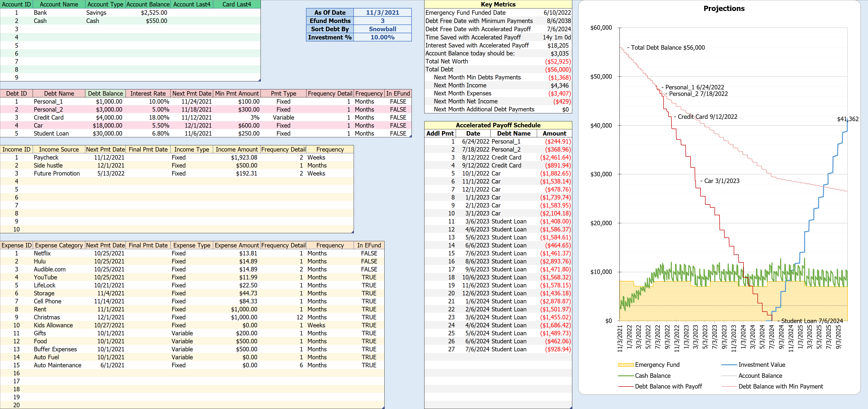This screenshot has width=868, height=409.
Task: Edit the Investment % 10.00% cell
Action: click(x=382, y=37)
